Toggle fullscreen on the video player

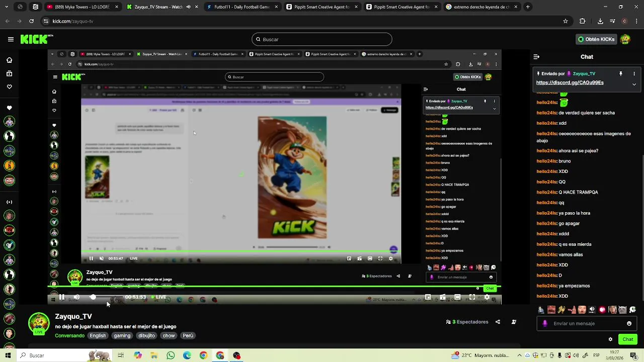click(472, 297)
